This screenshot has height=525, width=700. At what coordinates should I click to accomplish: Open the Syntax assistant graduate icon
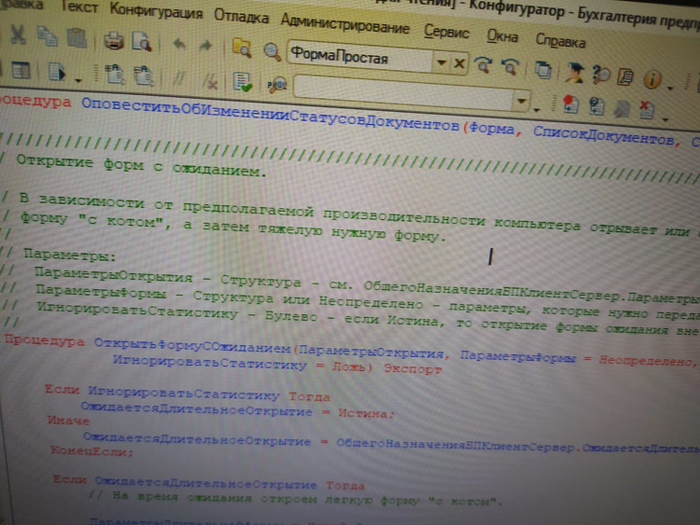click(x=575, y=72)
